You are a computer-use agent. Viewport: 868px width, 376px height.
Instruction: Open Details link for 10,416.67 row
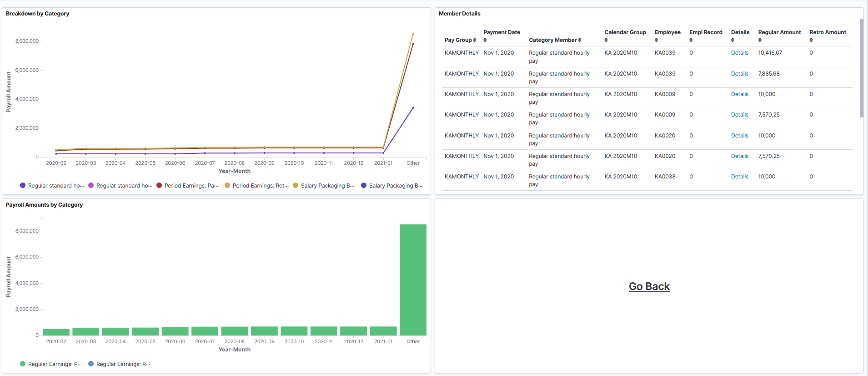tap(740, 53)
